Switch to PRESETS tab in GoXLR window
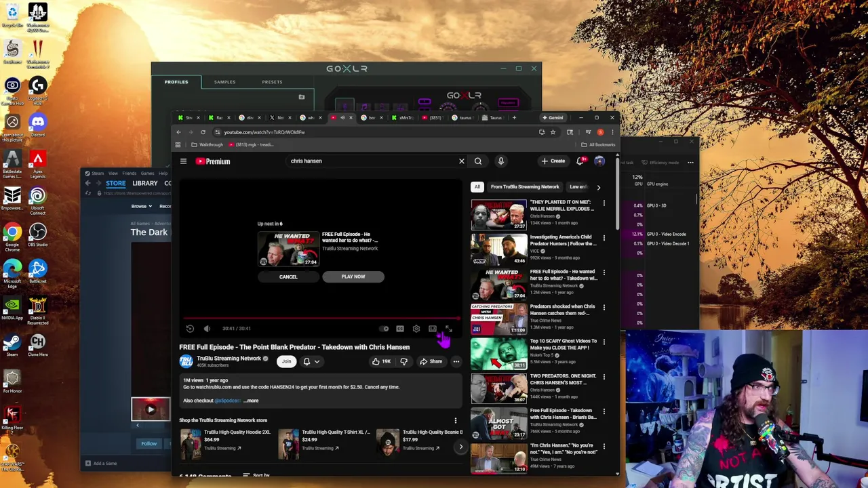The image size is (868, 488). coord(272,82)
